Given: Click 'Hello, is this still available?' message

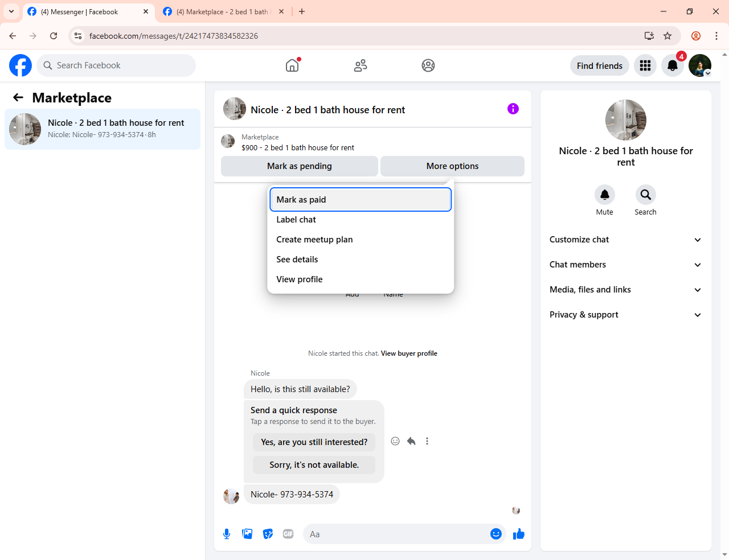Looking at the screenshot, I should click(x=300, y=389).
